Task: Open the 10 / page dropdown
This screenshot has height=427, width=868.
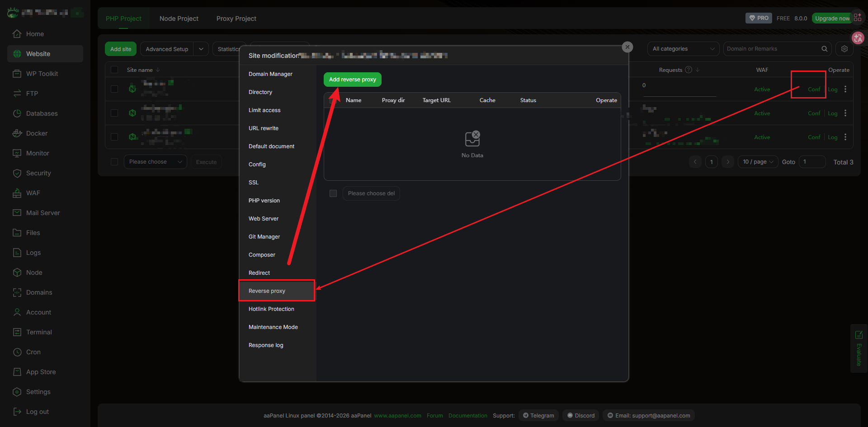Action: point(758,162)
